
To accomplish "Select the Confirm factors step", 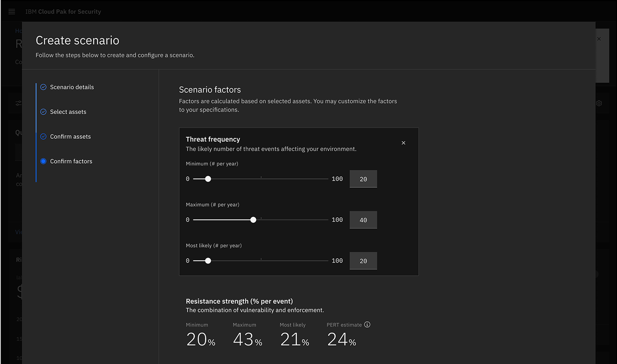I will 71,161.
